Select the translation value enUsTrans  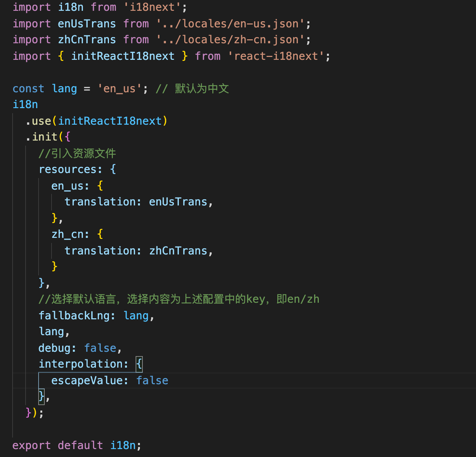178,201
